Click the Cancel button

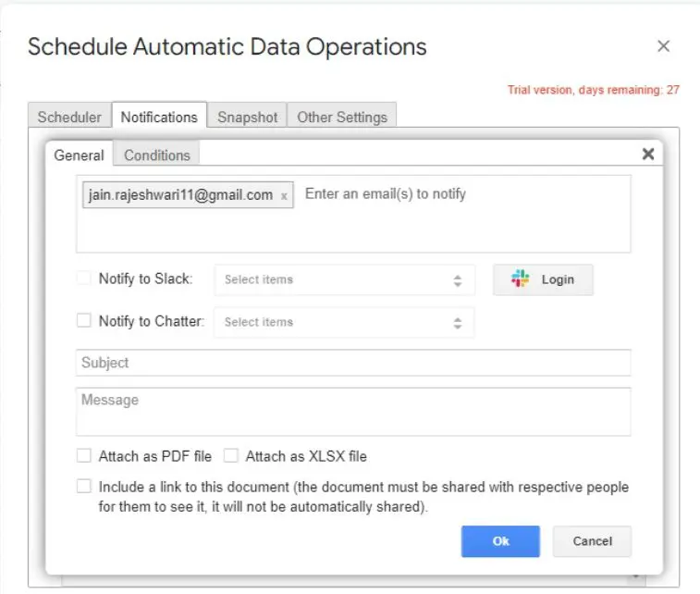592,541
